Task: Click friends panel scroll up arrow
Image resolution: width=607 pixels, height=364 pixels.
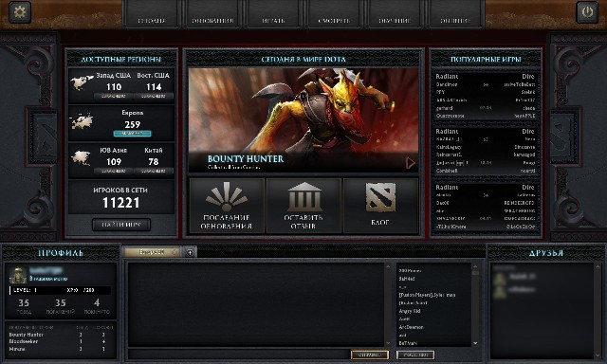Action: click(x=598, y=267)
